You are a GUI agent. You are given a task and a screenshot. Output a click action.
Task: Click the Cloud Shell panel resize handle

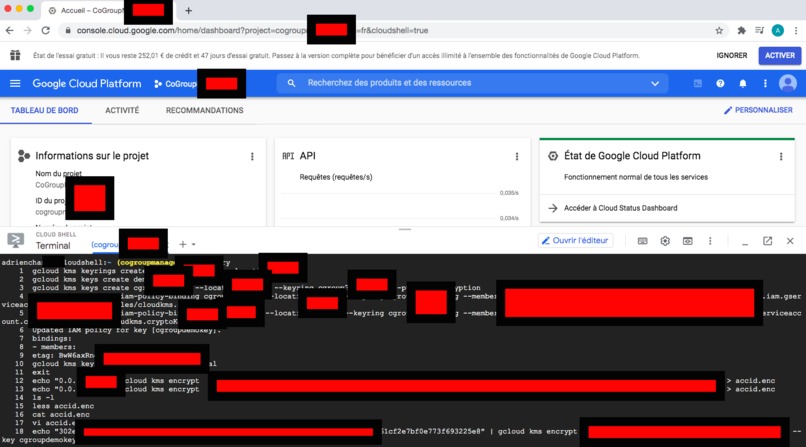pos(405,229)
